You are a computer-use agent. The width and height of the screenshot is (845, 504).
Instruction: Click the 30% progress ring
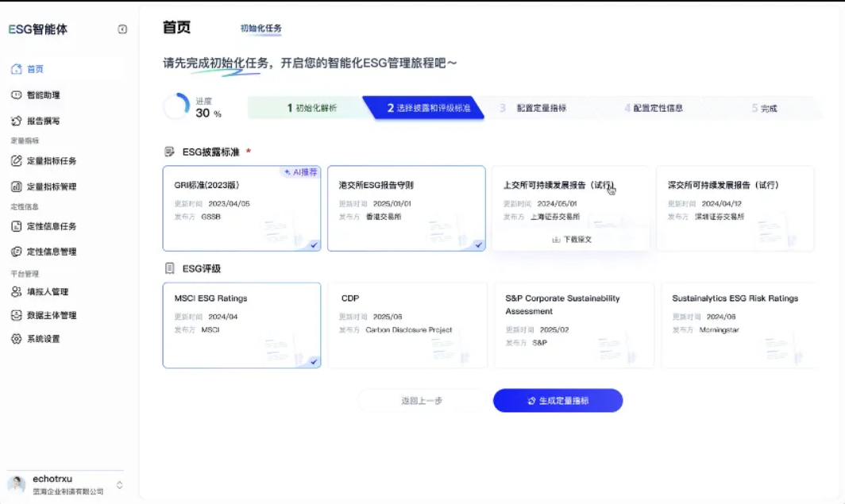tap(177, 106)
